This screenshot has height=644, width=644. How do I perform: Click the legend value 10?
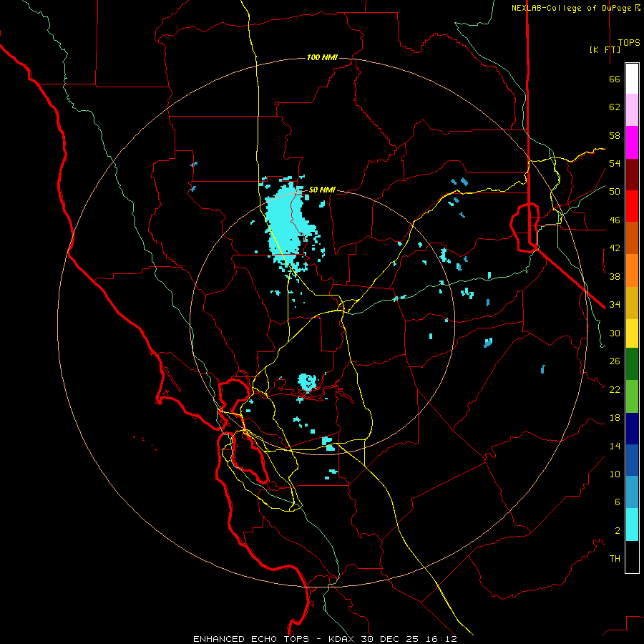click(615, 474)
